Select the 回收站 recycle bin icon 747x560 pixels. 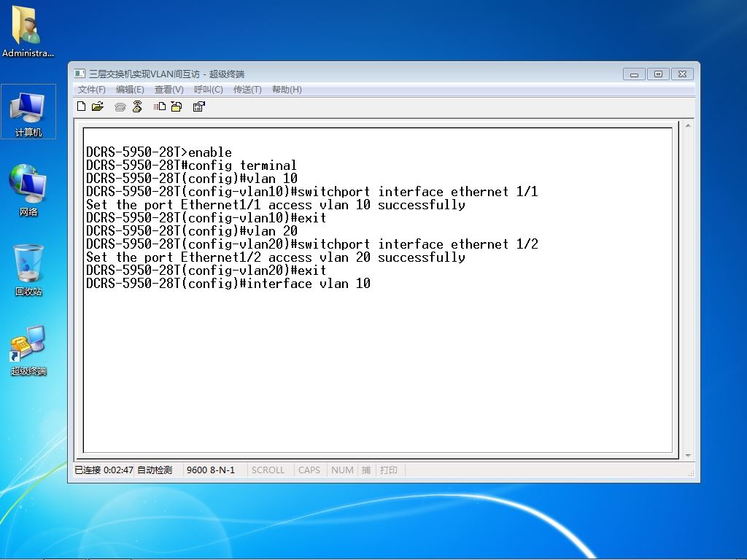click(x=28, y=270)
